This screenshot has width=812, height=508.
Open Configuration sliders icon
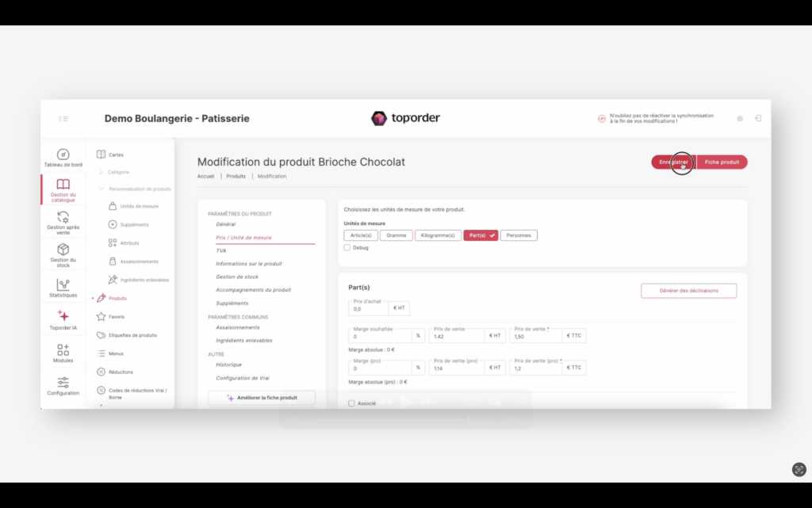63,383
